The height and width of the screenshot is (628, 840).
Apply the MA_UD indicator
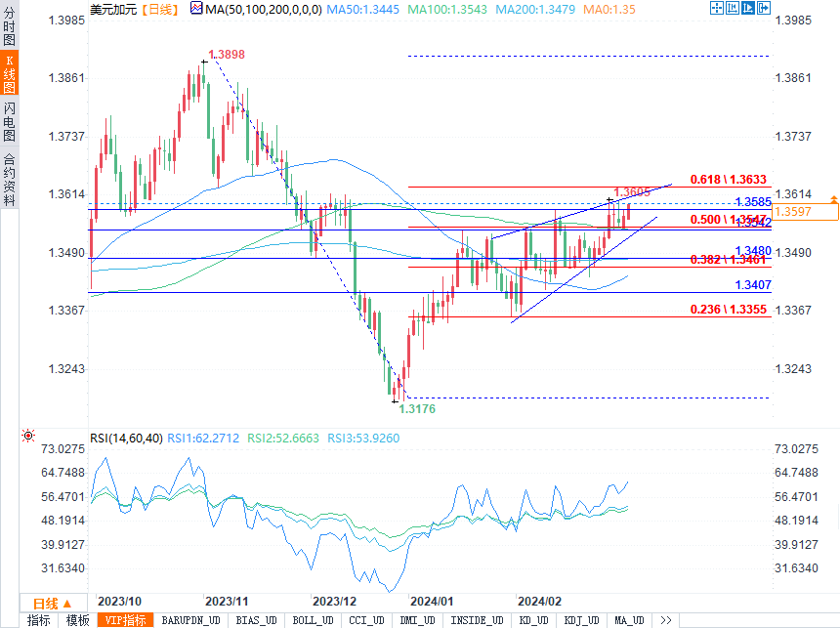coord(629,620)
